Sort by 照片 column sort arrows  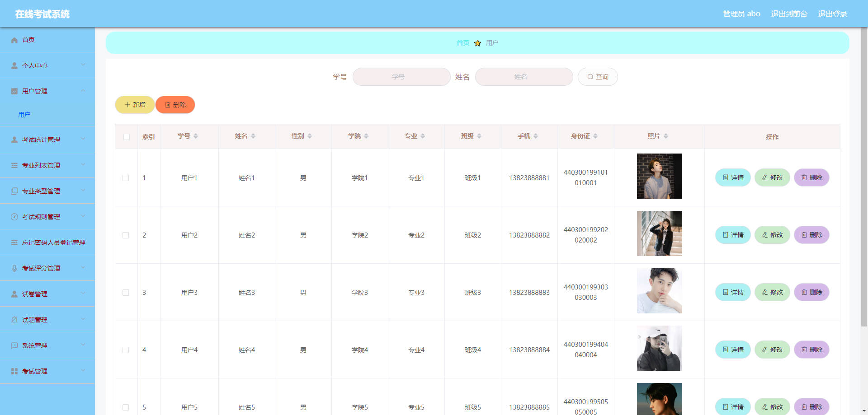click(x=666, y=136)
